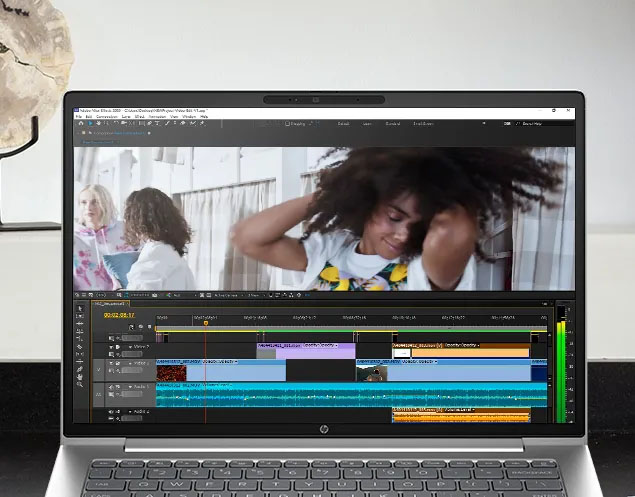Select the timeline Pen tool

80,369
